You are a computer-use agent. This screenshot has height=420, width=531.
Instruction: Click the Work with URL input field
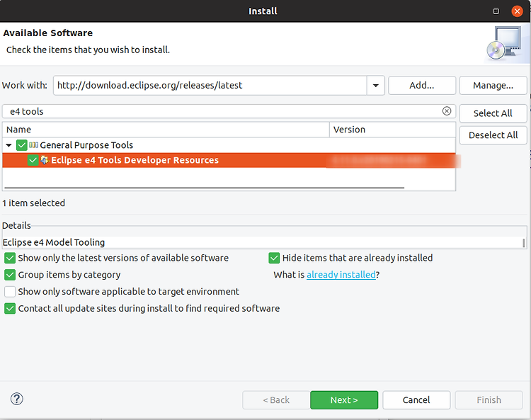tap(210, 86)
